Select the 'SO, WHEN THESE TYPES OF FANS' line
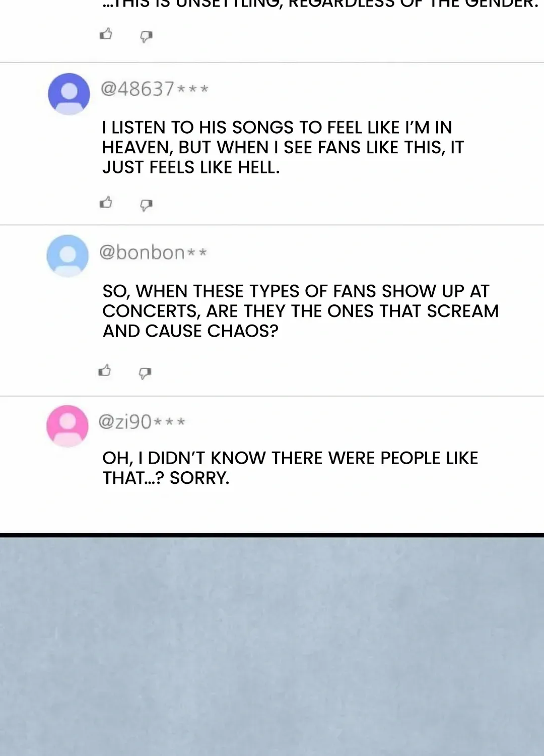 [x=296, y=291]
